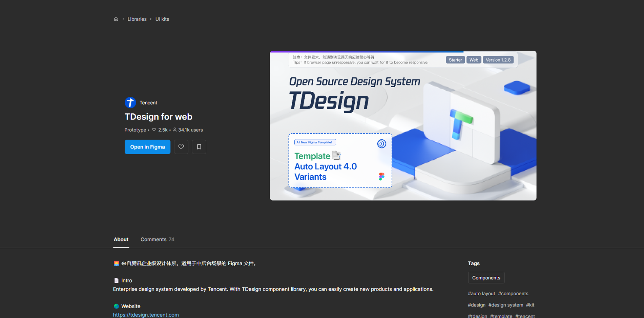Image resolution: width=644 pixels, height=318 pixels.
Task: Select the Components tag chip
Action: click(486, 278)
